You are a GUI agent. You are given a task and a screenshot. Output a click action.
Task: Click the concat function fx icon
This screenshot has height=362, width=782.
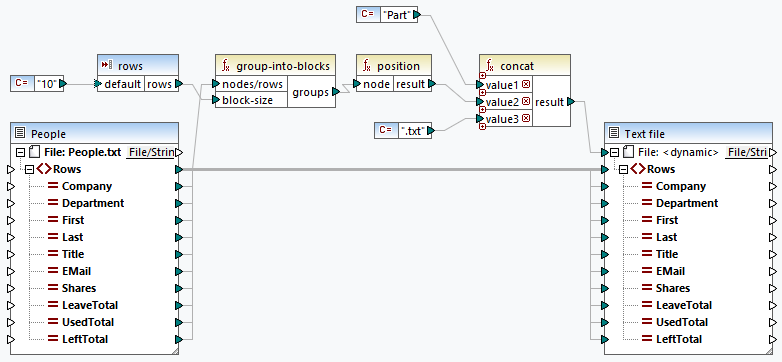point(490,66)
